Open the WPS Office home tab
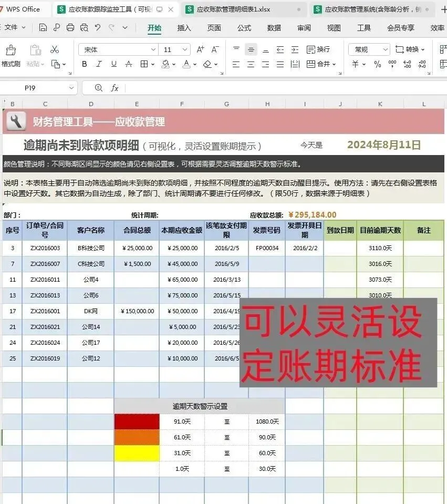This screenshot has height=504, width=447. click(24, 9)
